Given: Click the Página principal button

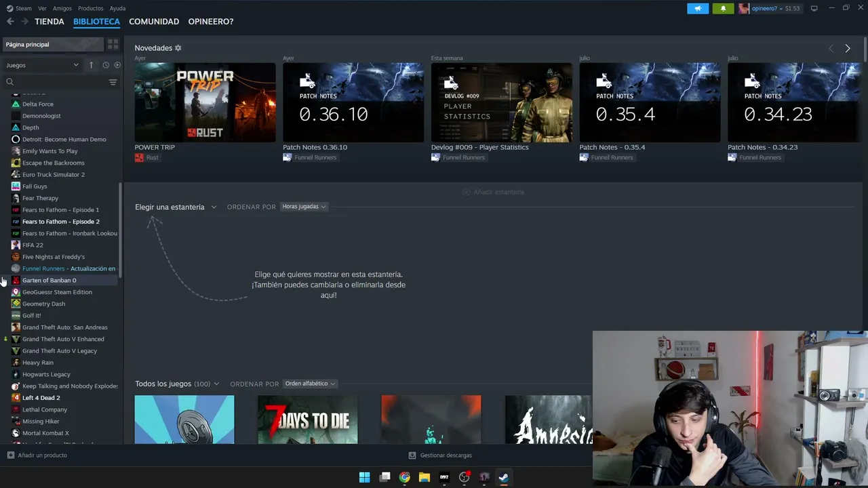Looking at the screenshot, I should (x=52, y=45).
